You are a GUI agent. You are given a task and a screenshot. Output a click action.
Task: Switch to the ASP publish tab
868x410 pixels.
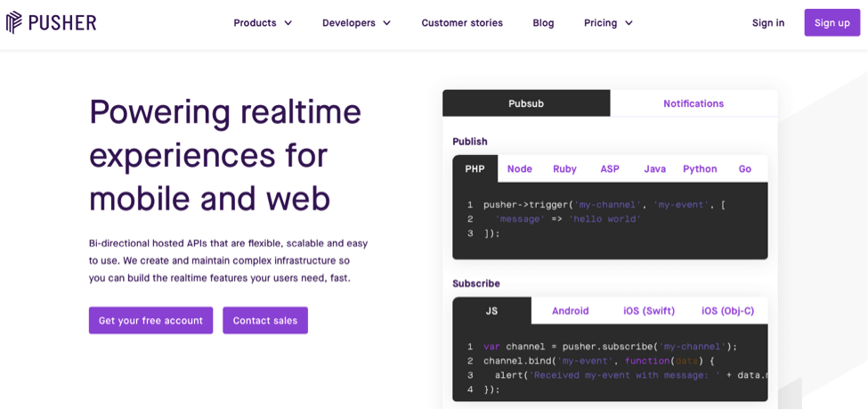click(x=610, y=169)
